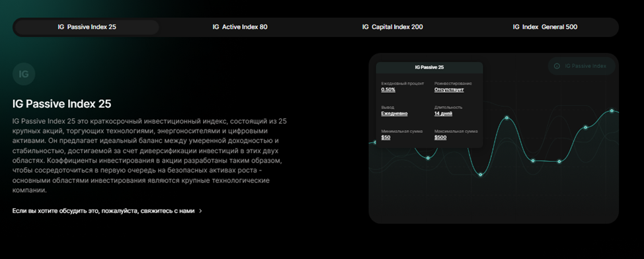Click the round IG logo icon
Viewport: 644px width, 259px height.
[24, 74]
